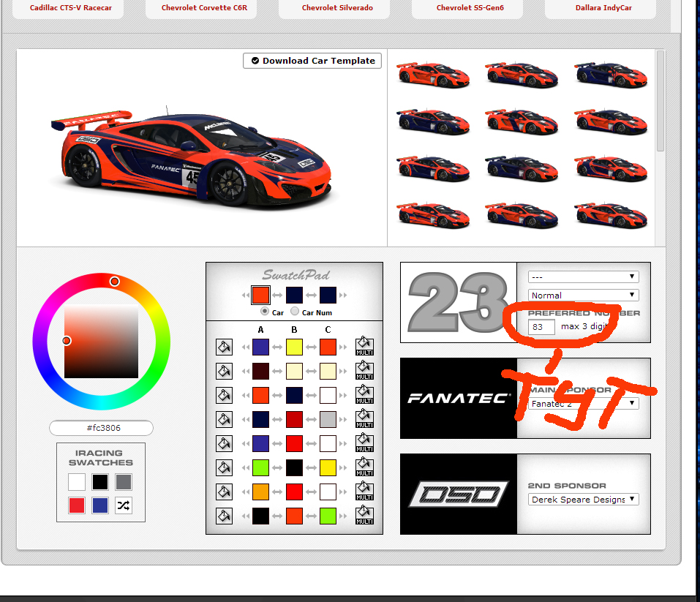Open the Dallara IndyCar tab
This screenshot has width=700, height=602.
[605, 8]
